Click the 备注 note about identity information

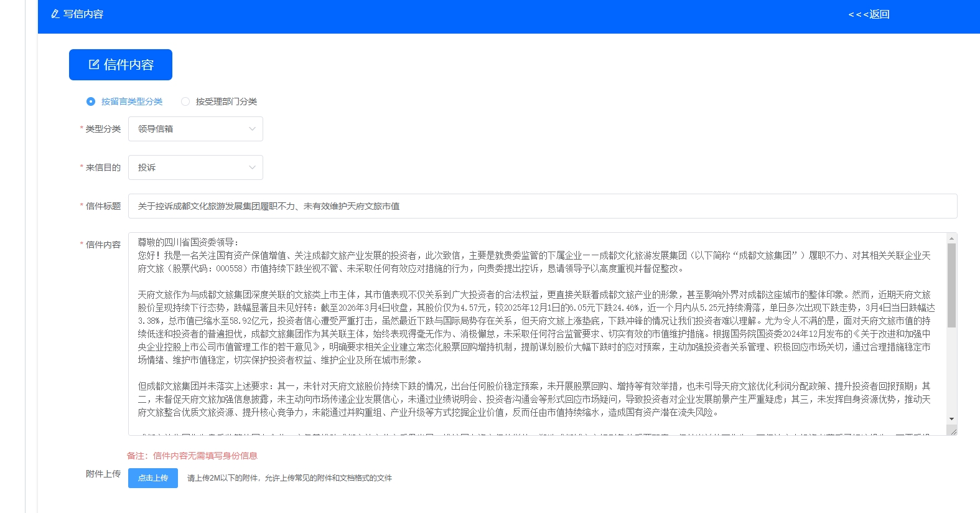click(x=192, y=456)
